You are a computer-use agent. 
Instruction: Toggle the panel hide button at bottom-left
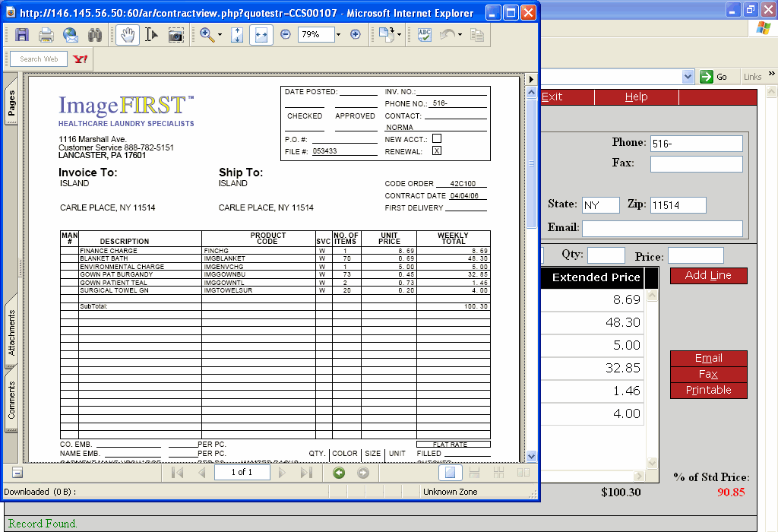click(17, 473)
